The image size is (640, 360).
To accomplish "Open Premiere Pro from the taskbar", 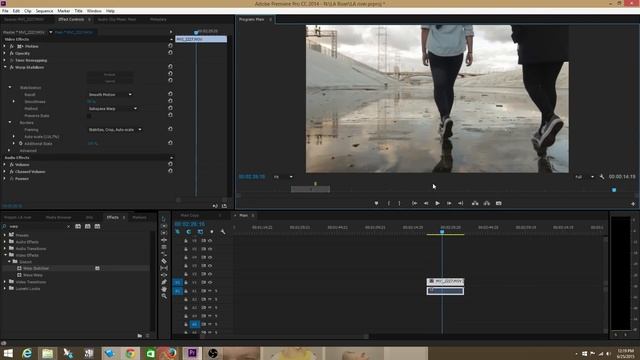I will point(192,353).
